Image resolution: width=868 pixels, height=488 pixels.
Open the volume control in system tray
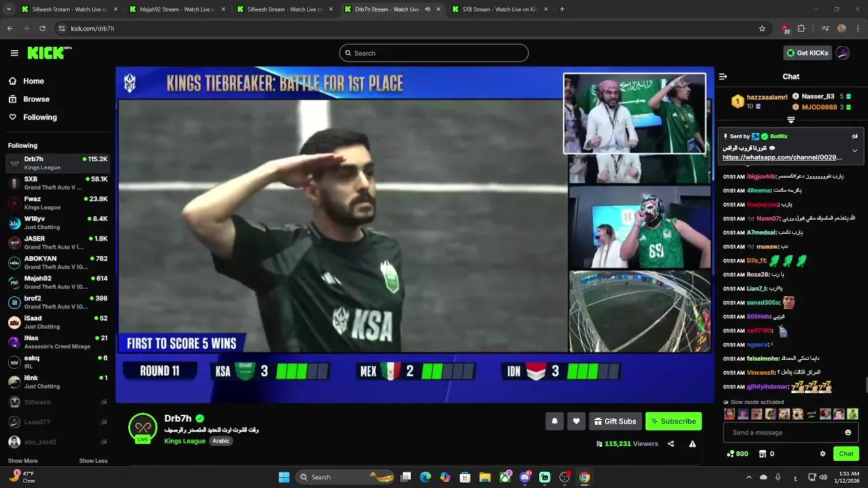tap(823, 477)
